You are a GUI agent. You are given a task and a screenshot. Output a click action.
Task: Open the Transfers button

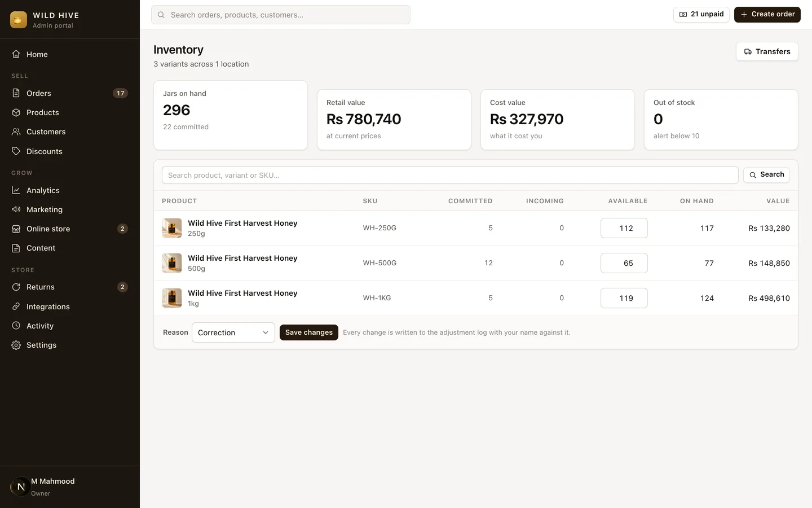pos(767,51)
